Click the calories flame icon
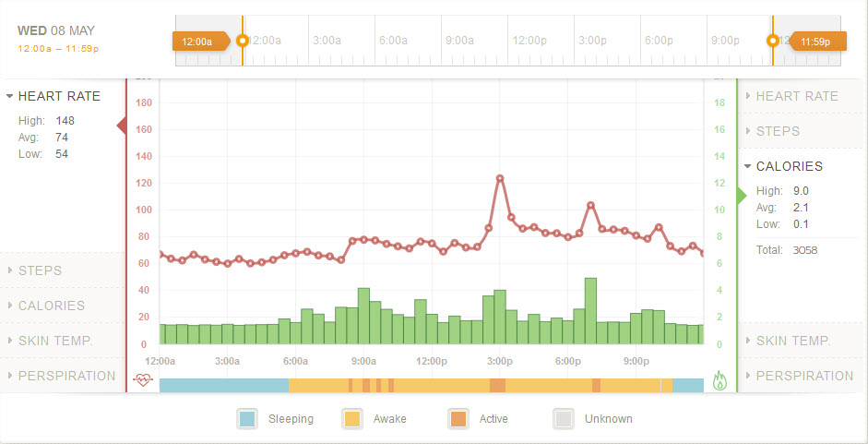 [719, 380]
